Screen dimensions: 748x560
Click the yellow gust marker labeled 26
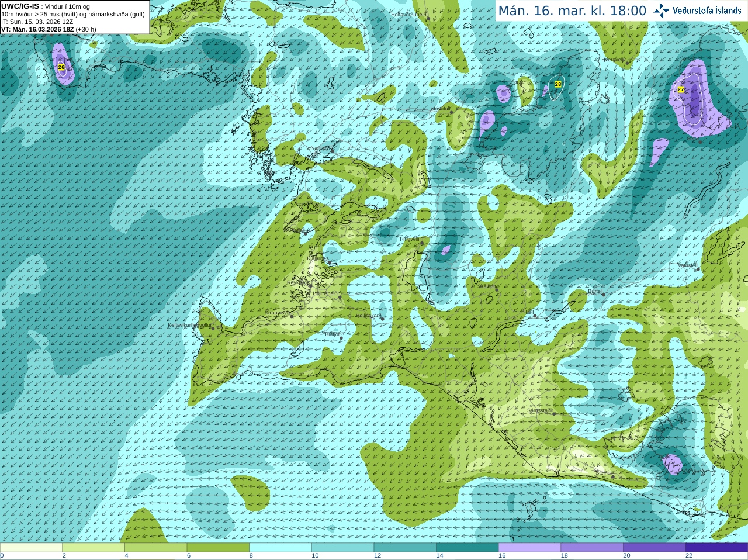(x=61, y=67)
